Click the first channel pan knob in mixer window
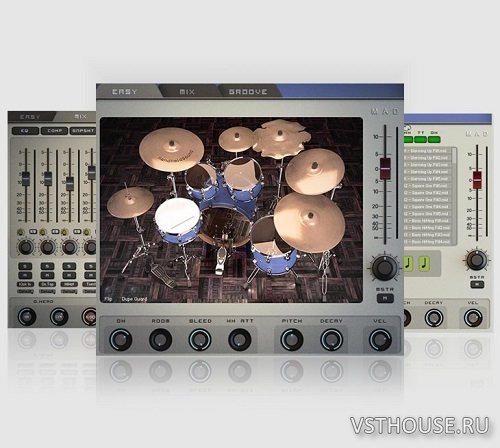500x448 pixels. (25, 247)
